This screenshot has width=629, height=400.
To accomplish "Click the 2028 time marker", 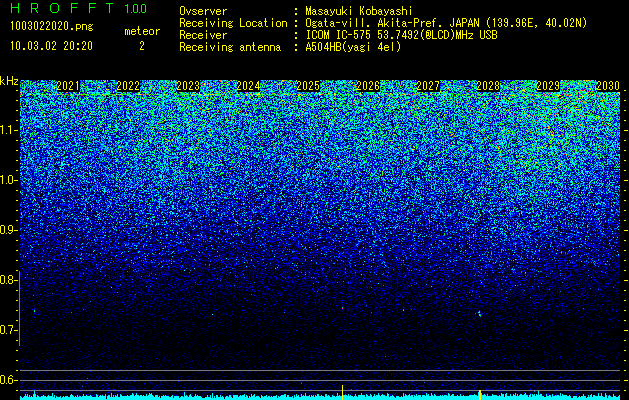I will click(488, 86).
